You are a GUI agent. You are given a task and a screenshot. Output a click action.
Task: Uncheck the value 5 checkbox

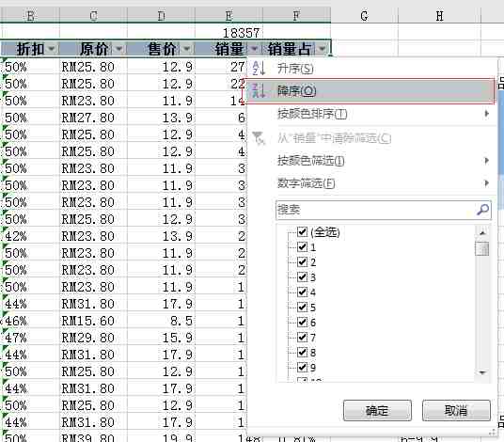coord(302,307)
